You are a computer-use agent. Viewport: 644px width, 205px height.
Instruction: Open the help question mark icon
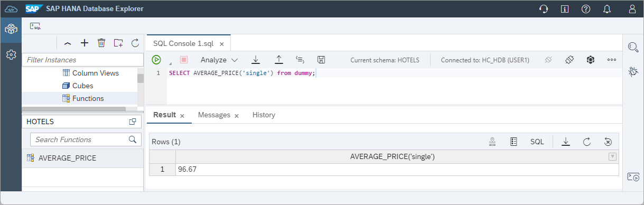coord(585,9)
